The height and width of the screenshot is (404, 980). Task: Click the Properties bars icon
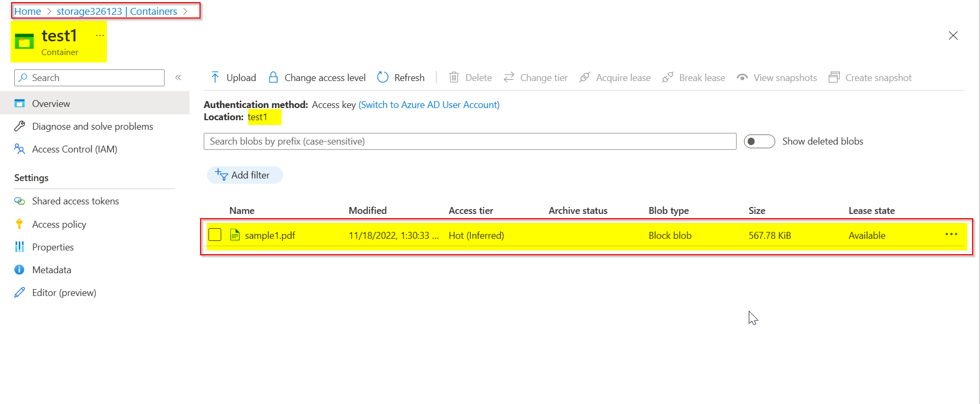click(20, 247)
